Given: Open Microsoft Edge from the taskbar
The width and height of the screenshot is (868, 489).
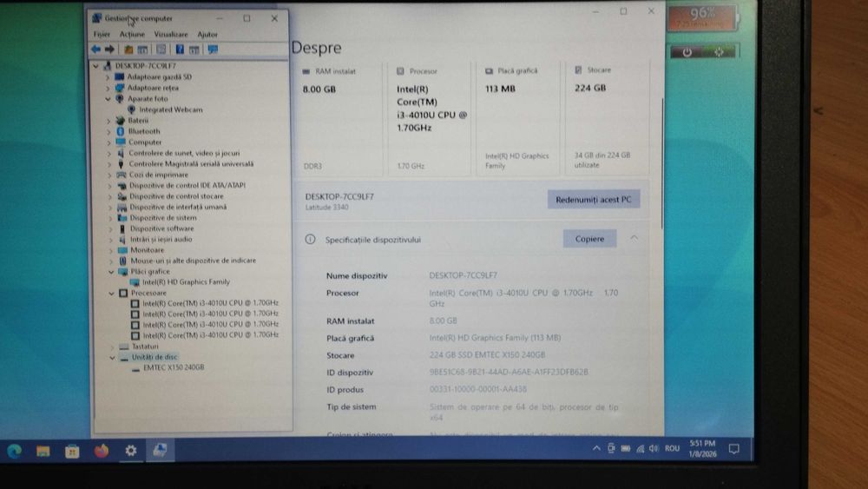Looking at the screenshot, I should point(15,451).
